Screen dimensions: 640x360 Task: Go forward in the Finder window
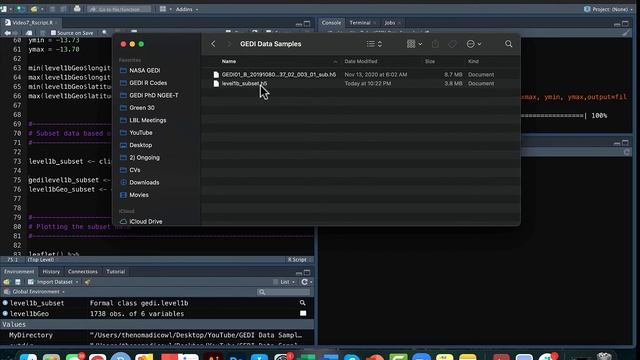(x=229, y=44)
